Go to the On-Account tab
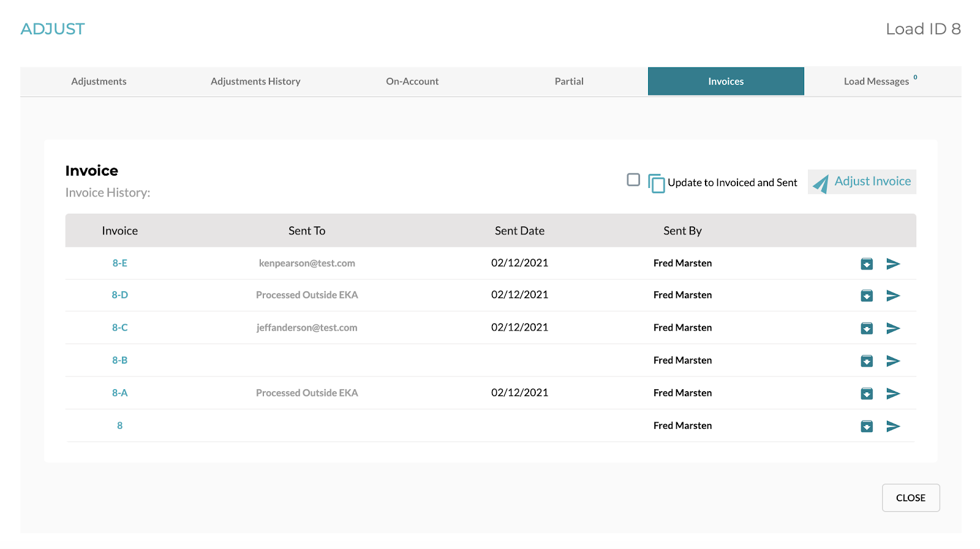 412,81
